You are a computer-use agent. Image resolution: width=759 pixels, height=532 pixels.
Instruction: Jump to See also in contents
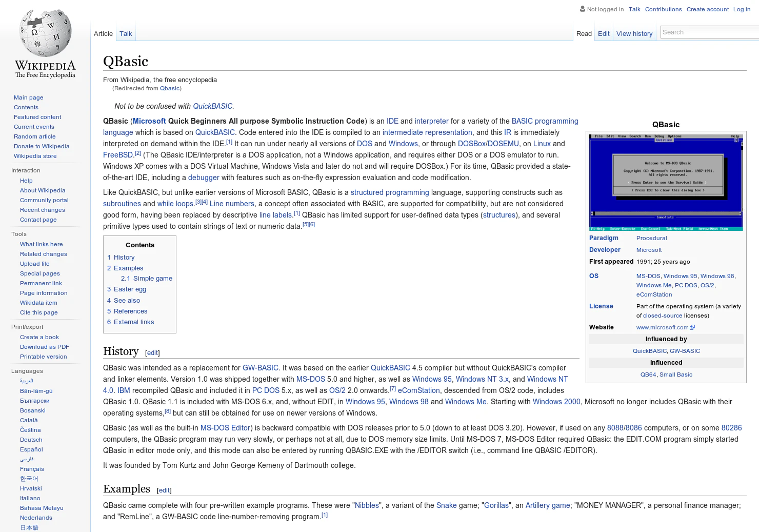(123, 301)
